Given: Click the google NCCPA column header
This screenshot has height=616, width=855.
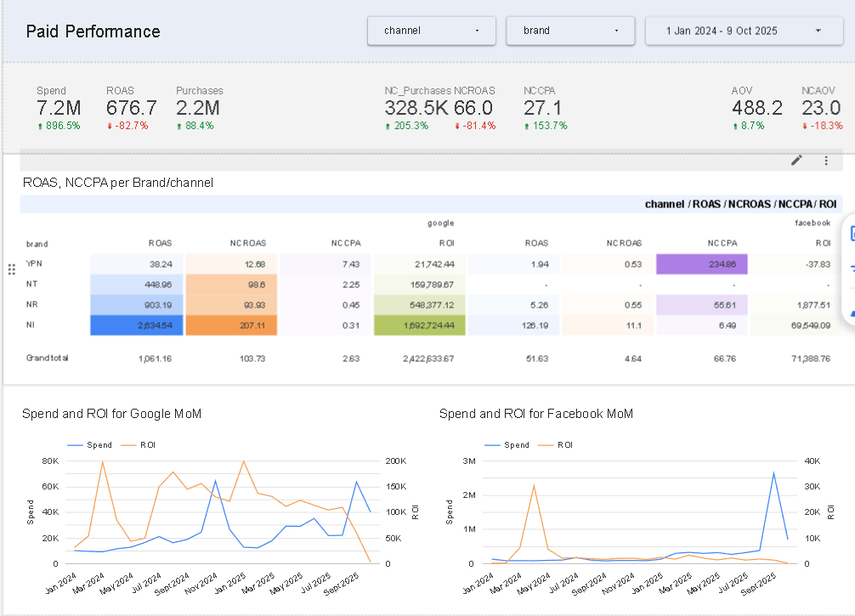Looking at the screenshot, I should coord(346,243).
